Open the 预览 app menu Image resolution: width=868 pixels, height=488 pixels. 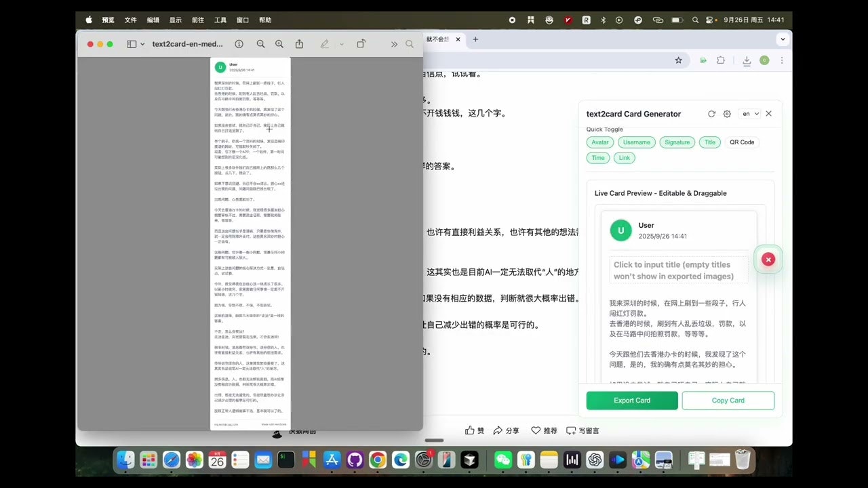pos(108,20)
